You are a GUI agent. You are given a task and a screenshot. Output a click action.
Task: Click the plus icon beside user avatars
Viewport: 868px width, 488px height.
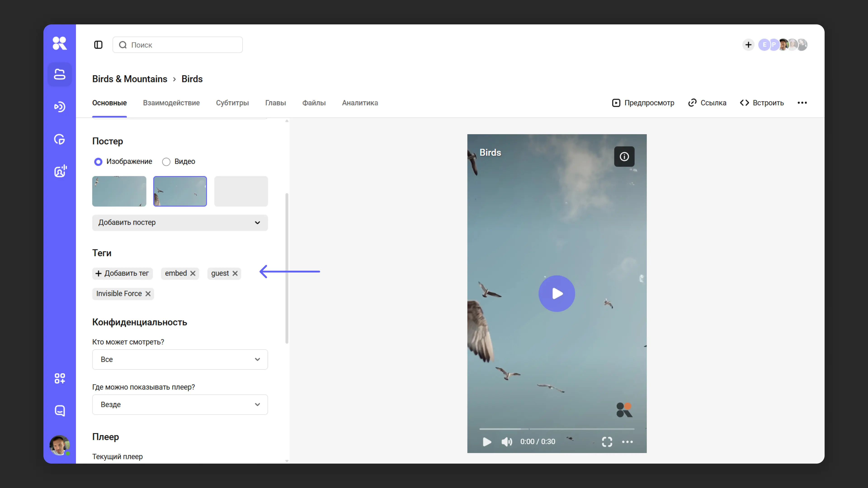pyautogui.click(x=748, y=45)
